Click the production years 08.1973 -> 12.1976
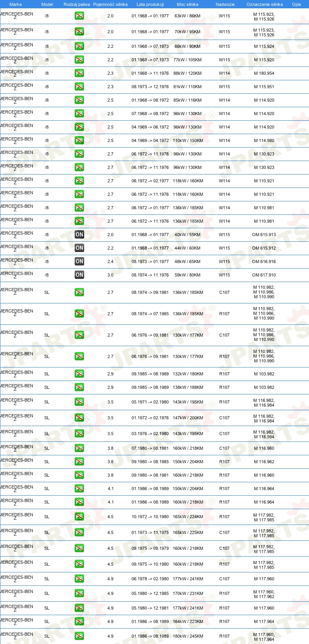The width and height of the screenshot is (309, 644). pos(150,87)
